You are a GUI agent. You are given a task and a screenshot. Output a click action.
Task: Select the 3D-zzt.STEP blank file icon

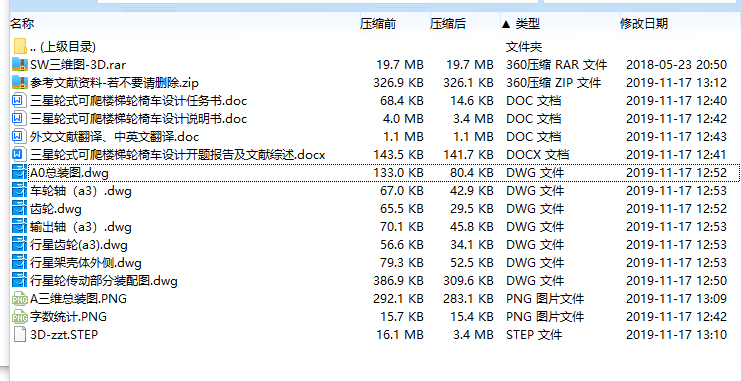19,335
